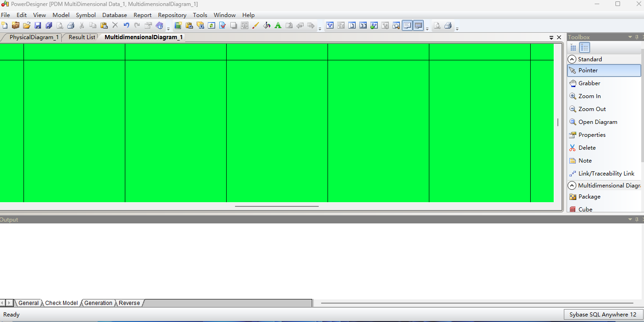Open the diagram tabs list dropdown arrow

click(x=551, y=37)
